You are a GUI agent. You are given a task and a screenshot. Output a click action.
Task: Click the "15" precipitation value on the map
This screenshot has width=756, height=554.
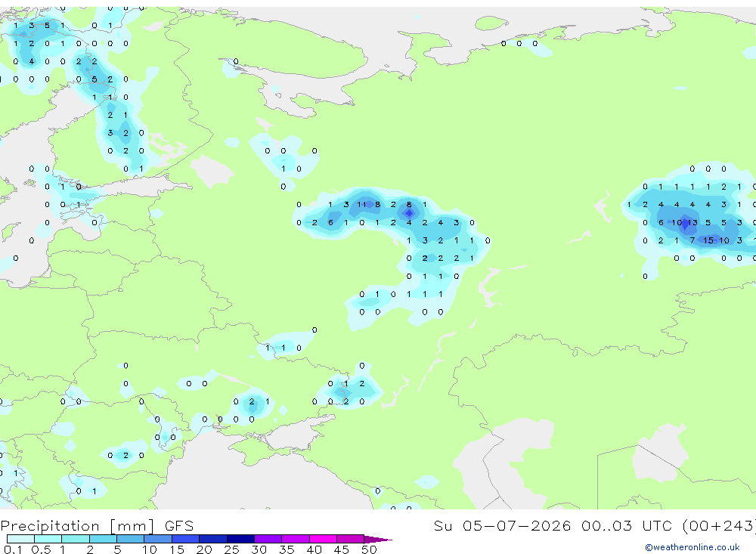(708, 240)
